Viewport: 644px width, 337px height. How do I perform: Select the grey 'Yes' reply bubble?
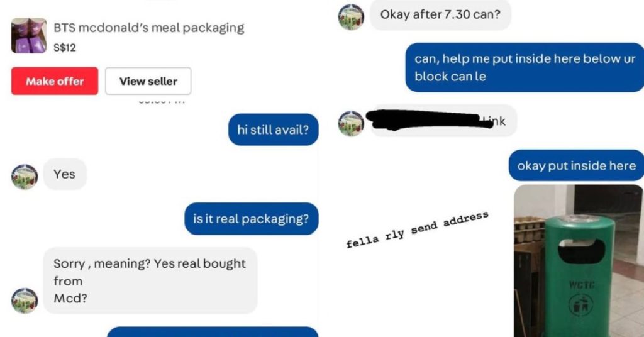click(x=65, y=174)
